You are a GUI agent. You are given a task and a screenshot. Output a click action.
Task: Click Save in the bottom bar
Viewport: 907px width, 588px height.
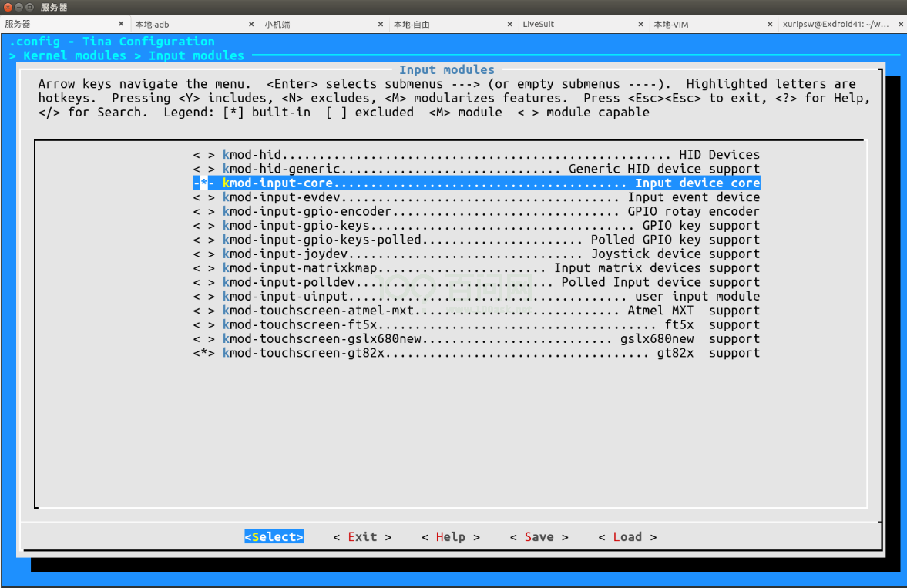coord(539,537)
